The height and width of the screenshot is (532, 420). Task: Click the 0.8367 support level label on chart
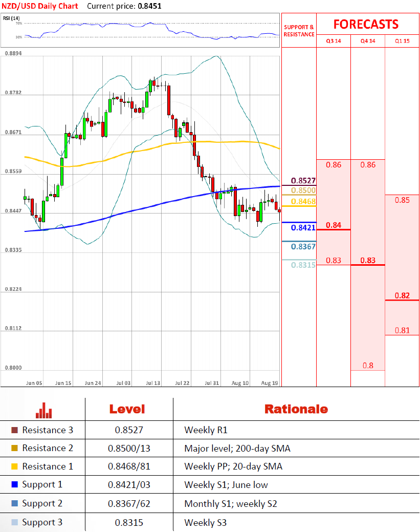tap(303, 247)
